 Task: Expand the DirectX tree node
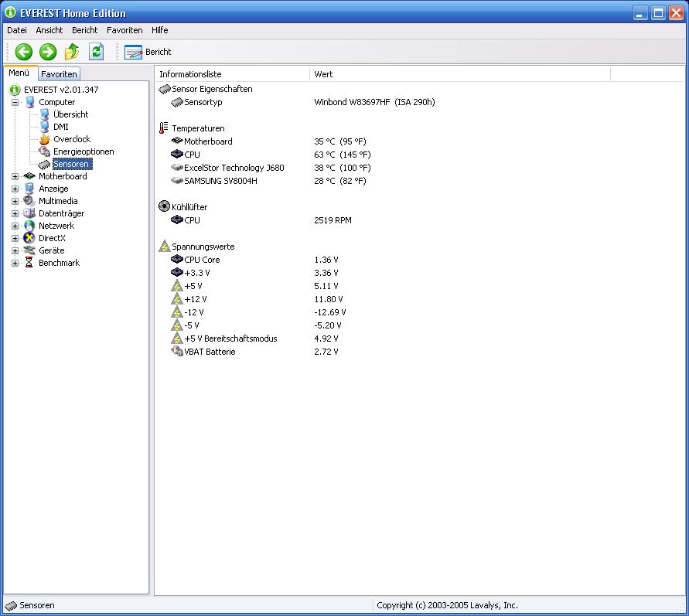[x=15, y=238]
